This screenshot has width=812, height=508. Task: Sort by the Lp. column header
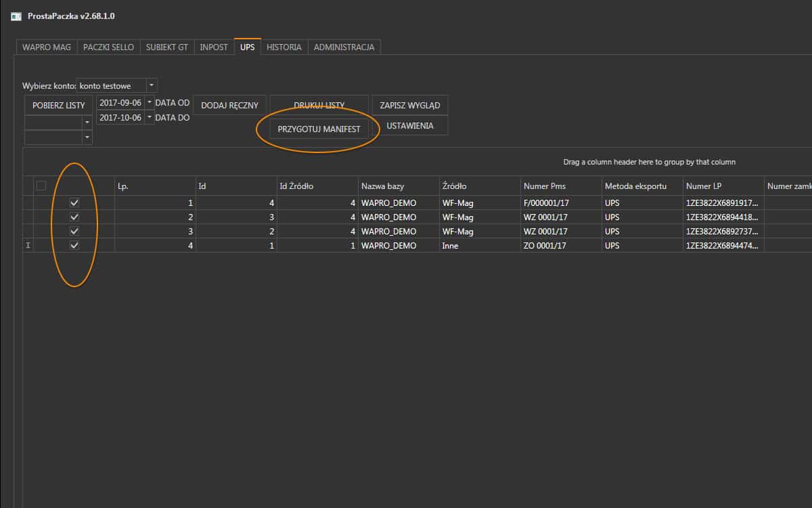pos(156,186)
